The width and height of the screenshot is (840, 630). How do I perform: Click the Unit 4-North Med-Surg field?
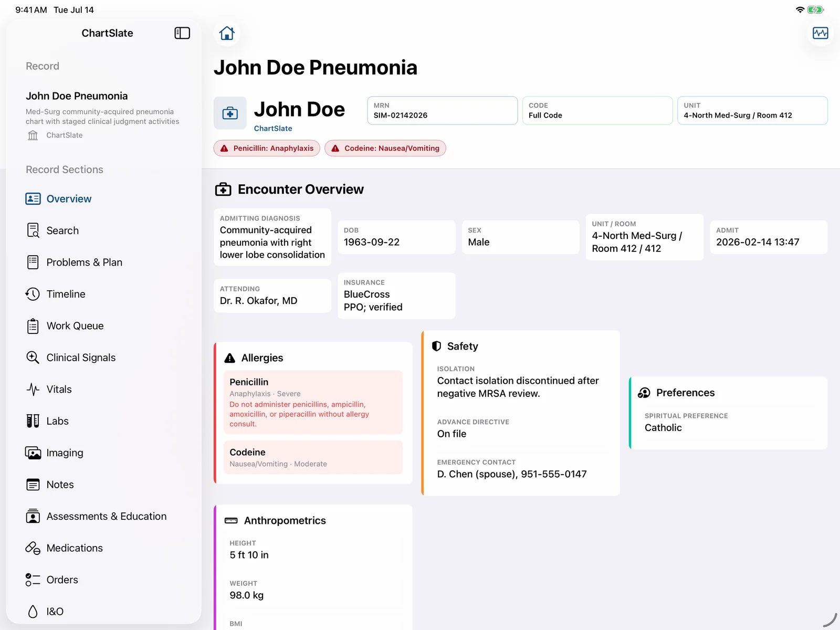[x=752, y=110]
